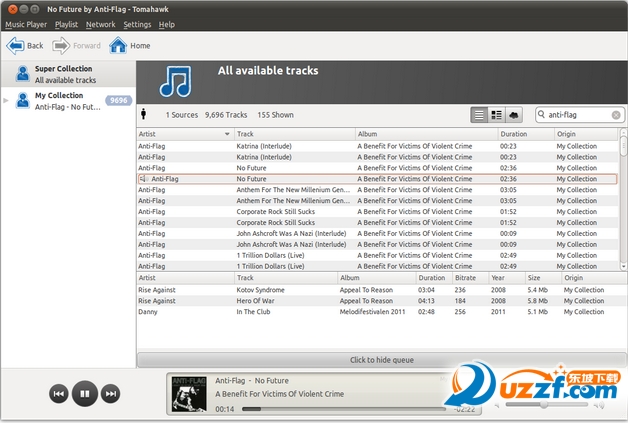Sort queue by Year column header
This screenshot has width=628, height=423.
(507, 278)
